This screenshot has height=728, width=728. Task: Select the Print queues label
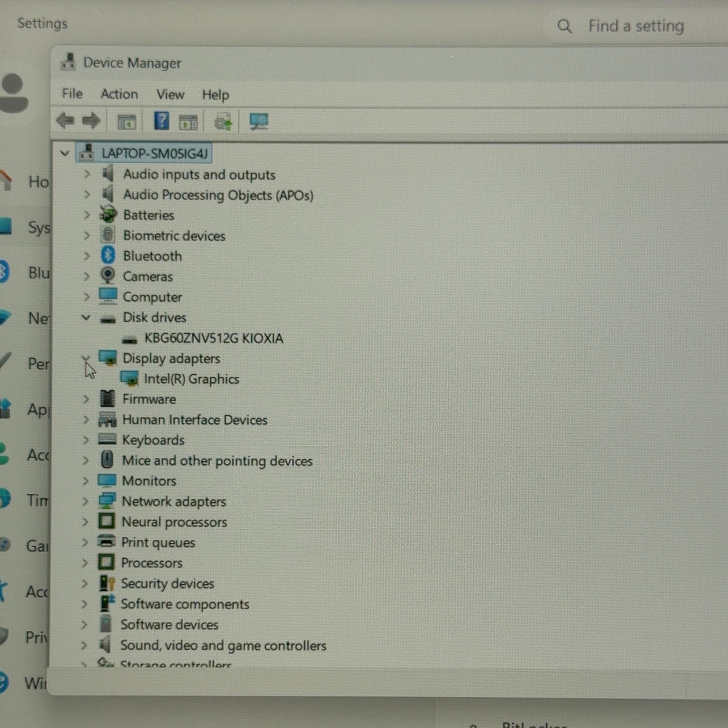pyautogui.click(x=158, y=542)
